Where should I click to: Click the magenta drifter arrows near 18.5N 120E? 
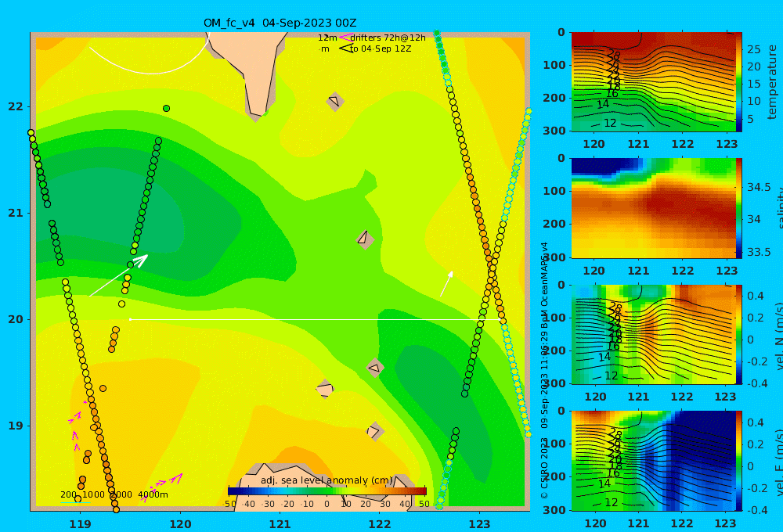point(161,487)
